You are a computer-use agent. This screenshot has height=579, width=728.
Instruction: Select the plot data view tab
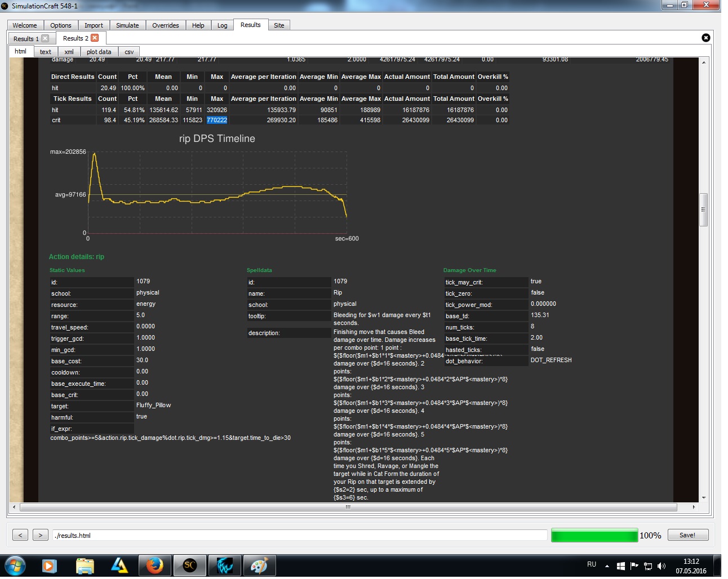click(99, 52)
